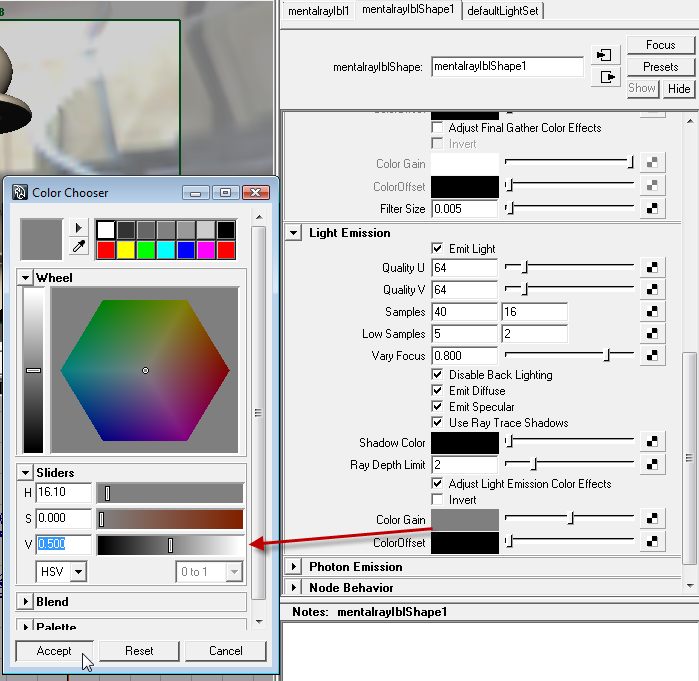Click the Presets button
This screenshot has height=681, width=699.
coord(660,67)
